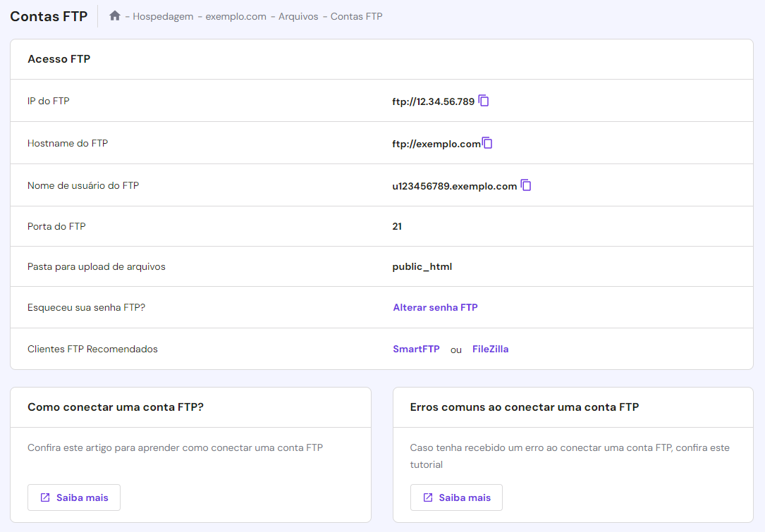Click the Contas FTP page title
Screen dimensions: 765x532
click(x=48, y=16)
